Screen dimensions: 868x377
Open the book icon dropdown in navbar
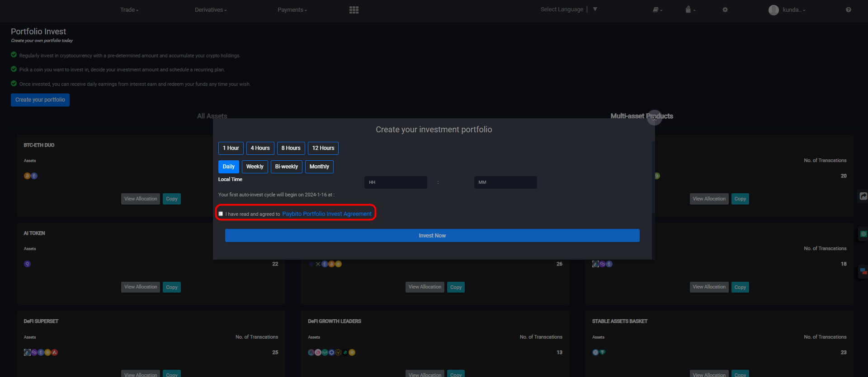pos(656,10)
